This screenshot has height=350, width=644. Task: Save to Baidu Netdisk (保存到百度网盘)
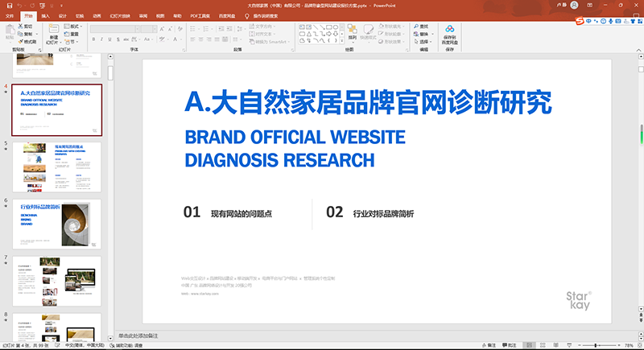450,35
